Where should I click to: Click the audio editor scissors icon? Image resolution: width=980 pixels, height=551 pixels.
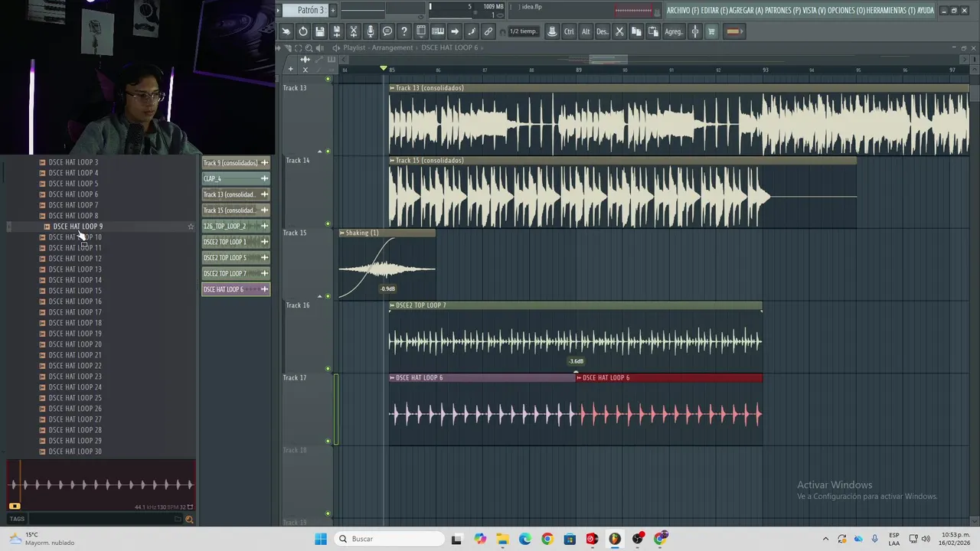354,31
